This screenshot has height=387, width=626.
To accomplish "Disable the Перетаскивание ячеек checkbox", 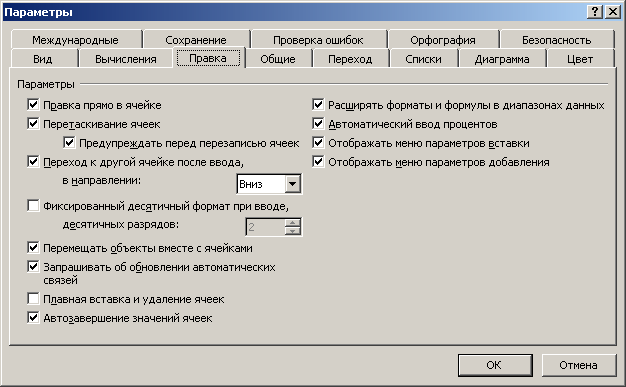I will click(x=33, y=124).
